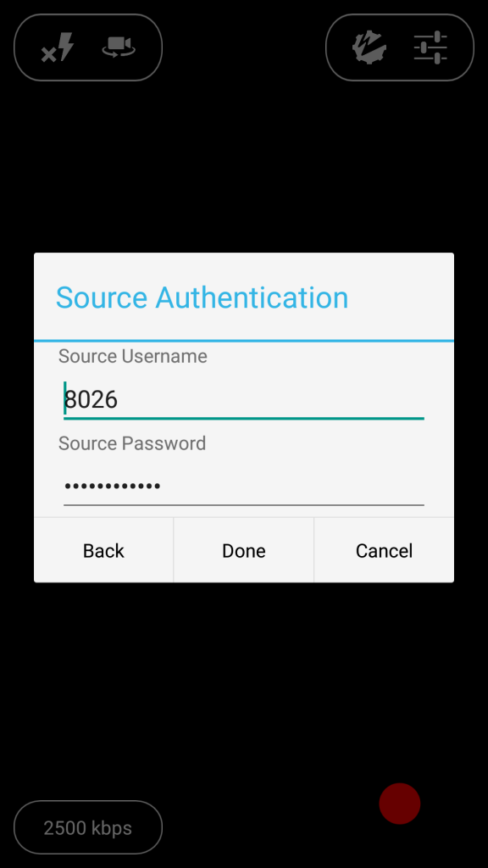Click into the Source Password input field
Screen dimensions: 488x868
(x=244, y=486)
